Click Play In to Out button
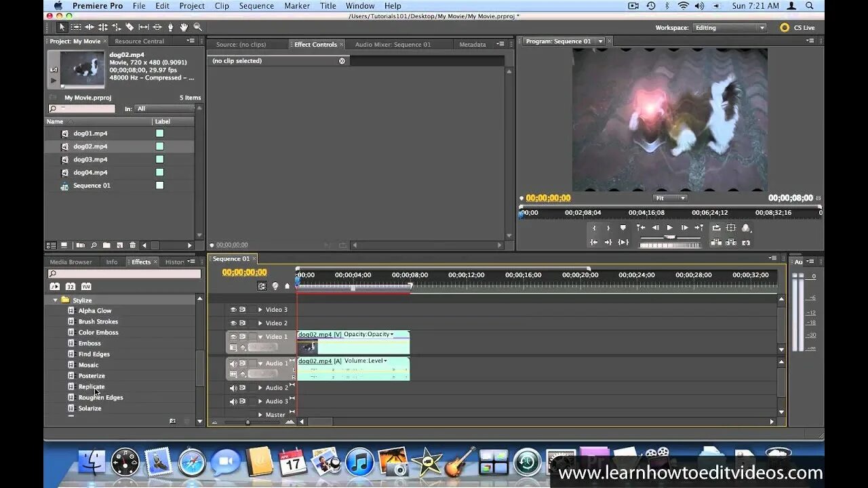Screen dimensions: 868x488 pyautogui.click(x=623, y=242)
